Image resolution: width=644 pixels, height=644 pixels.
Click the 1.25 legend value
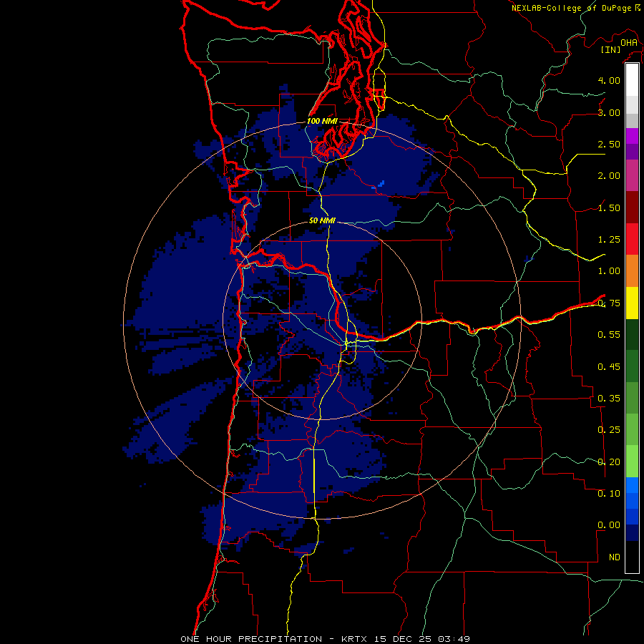609,240
